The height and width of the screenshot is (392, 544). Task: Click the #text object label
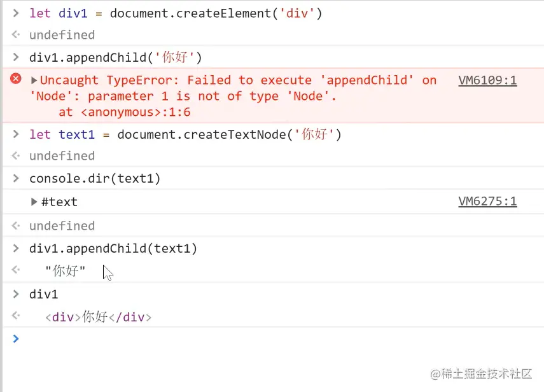tap(59, 202)
